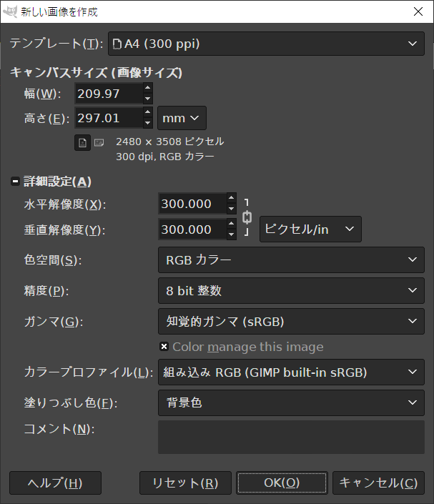Open the 塗りつぶし色 背景色 dropdown
This screenshot has width=434, height=504.
(x=291, y=402)
